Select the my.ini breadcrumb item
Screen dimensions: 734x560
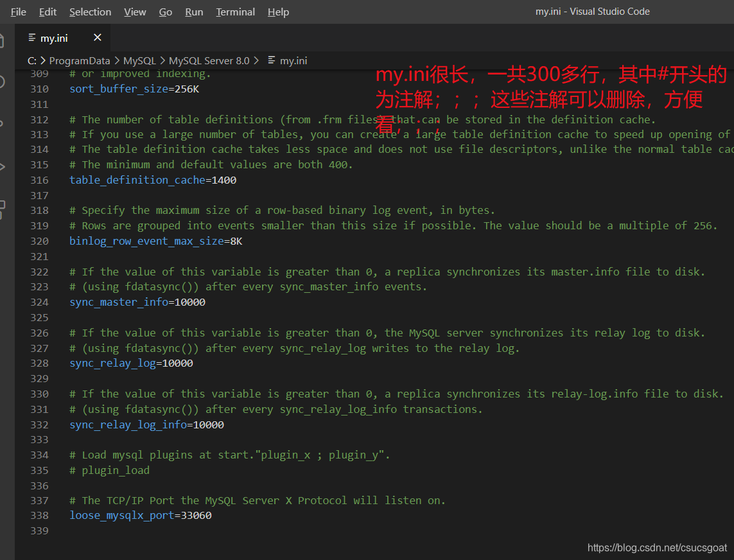tap(293, 61)
